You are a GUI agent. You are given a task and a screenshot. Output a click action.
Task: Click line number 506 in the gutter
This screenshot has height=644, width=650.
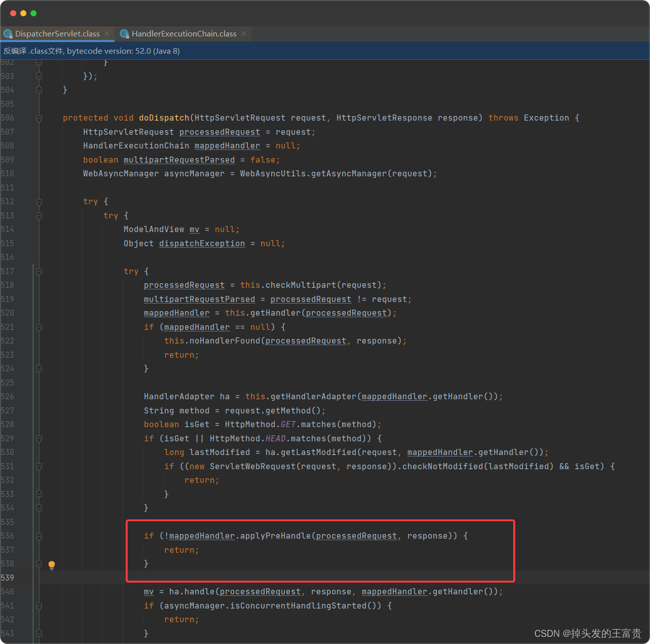pyautogui.click(x=8, y=118)
